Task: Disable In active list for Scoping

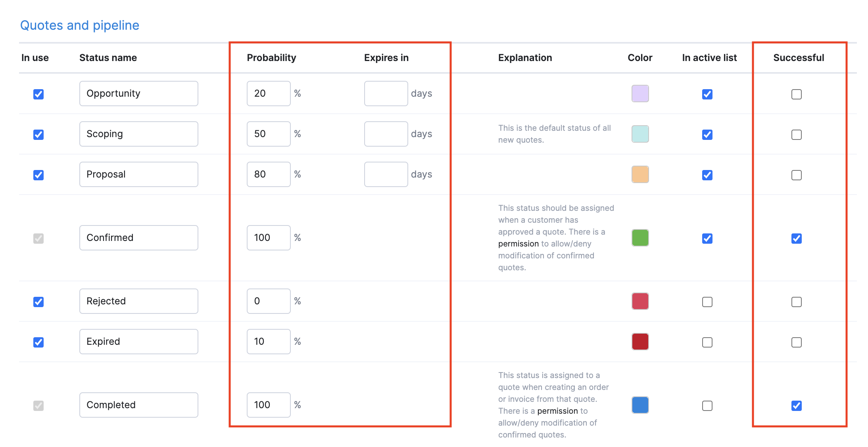Action: click(x=707, y=135)
